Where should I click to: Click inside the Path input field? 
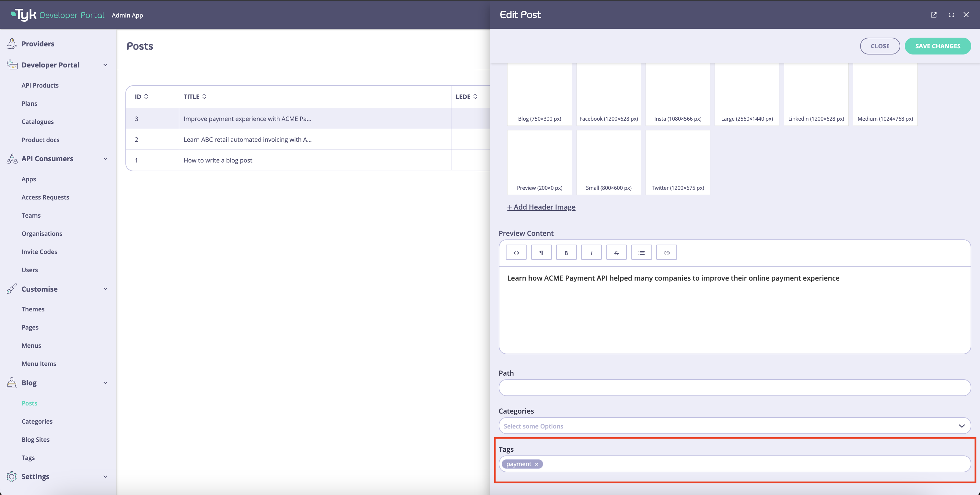734,387
